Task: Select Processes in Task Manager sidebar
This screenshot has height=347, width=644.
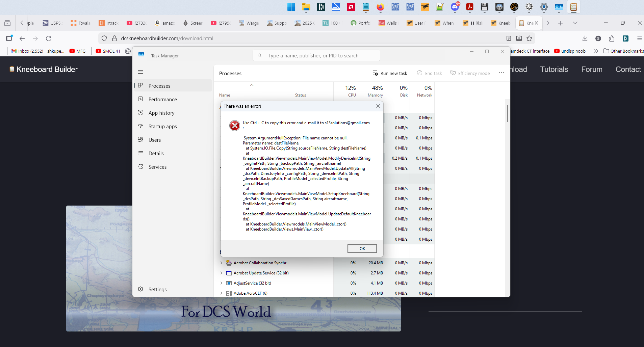Action: [173, 86]
